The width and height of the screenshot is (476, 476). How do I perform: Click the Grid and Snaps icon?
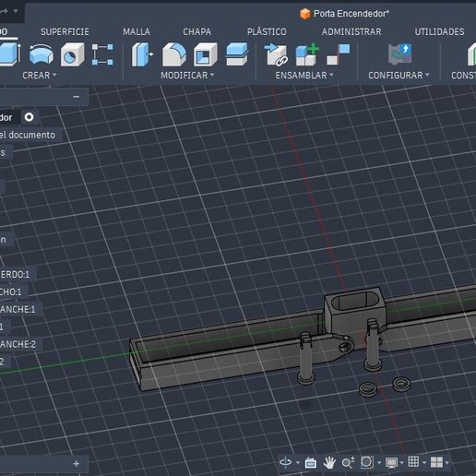click(x=413, y=462)
